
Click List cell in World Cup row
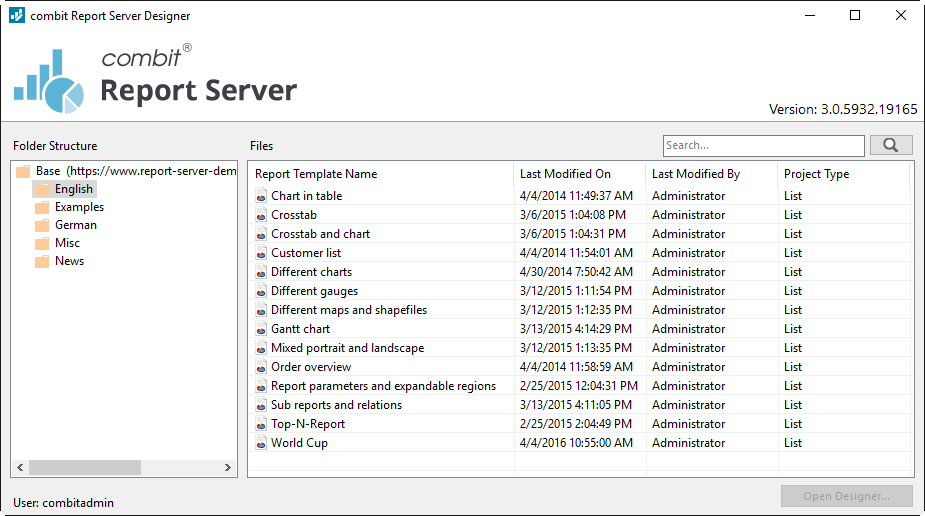point(793,443)
